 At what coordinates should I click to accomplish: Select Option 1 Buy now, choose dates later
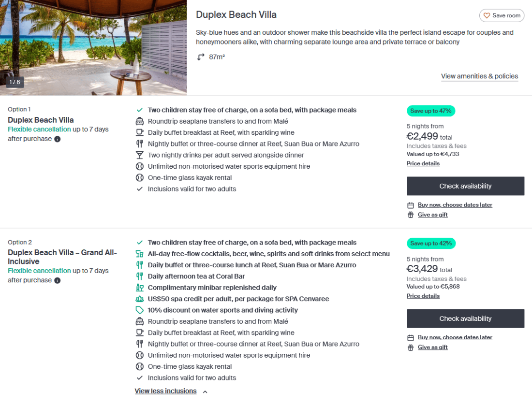click(x=455, y=205)
